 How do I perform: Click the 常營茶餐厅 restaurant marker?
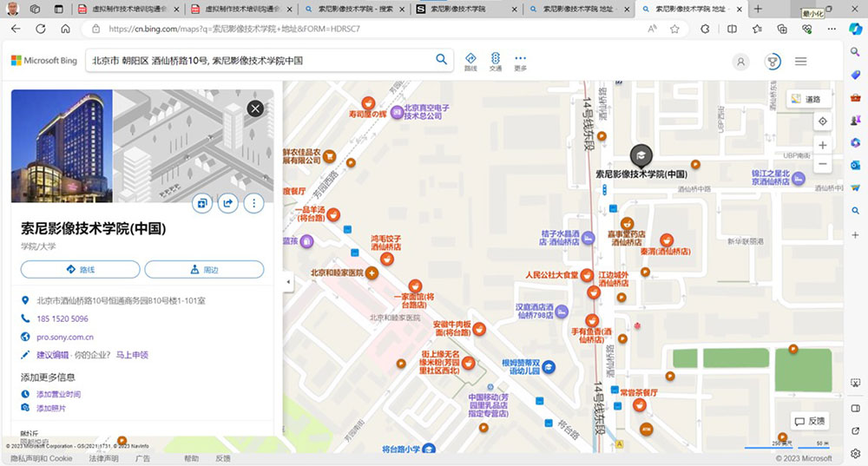click(640, 405)
